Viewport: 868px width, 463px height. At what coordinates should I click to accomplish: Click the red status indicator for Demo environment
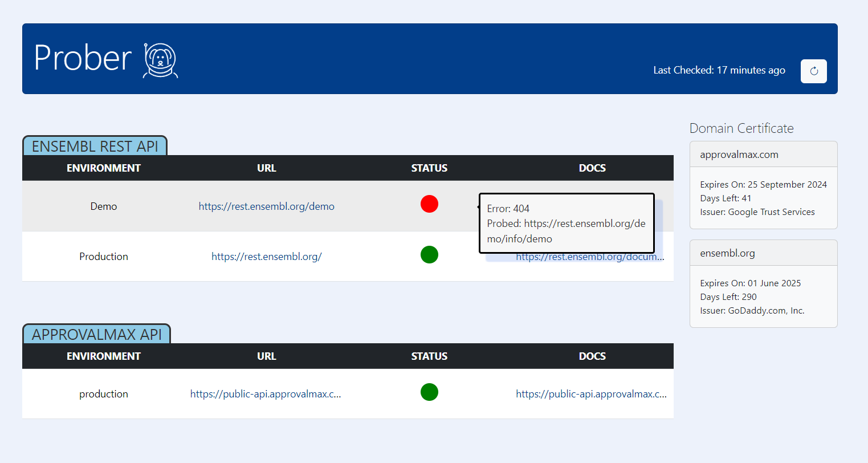429,204
